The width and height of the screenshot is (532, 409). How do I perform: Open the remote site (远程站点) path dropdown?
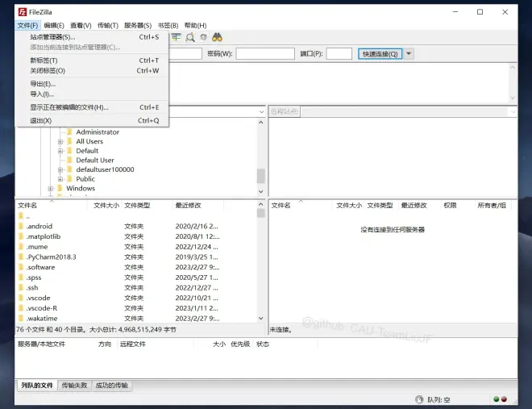(x=513, y=111)
